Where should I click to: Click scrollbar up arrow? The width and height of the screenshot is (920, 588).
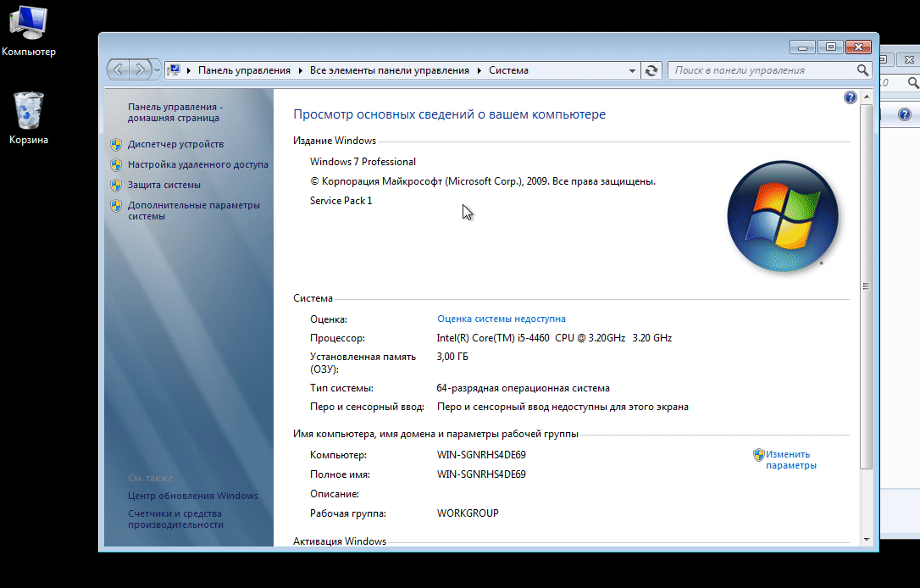pos(867,97)
